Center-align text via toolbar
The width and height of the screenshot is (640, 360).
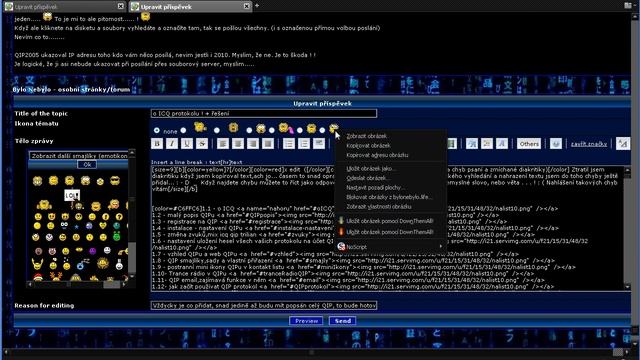point(238,144)
